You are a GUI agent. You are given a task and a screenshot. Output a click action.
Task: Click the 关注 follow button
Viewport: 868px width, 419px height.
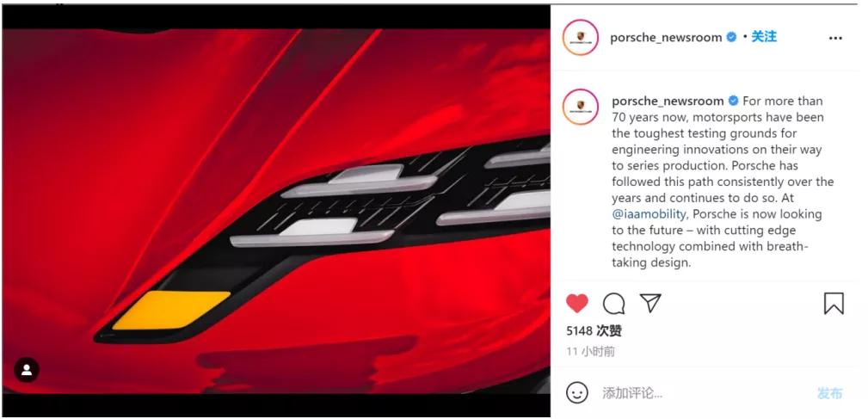coord(764,36)
